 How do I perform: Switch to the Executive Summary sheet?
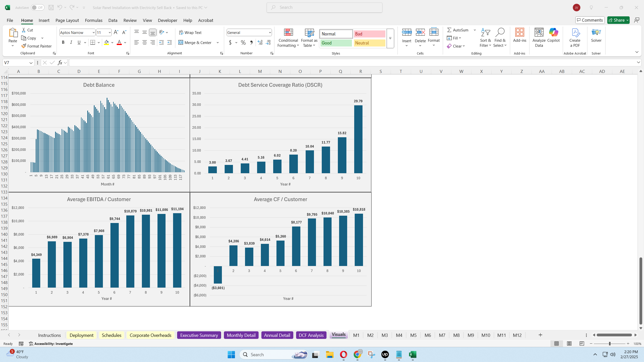point(199,335)
